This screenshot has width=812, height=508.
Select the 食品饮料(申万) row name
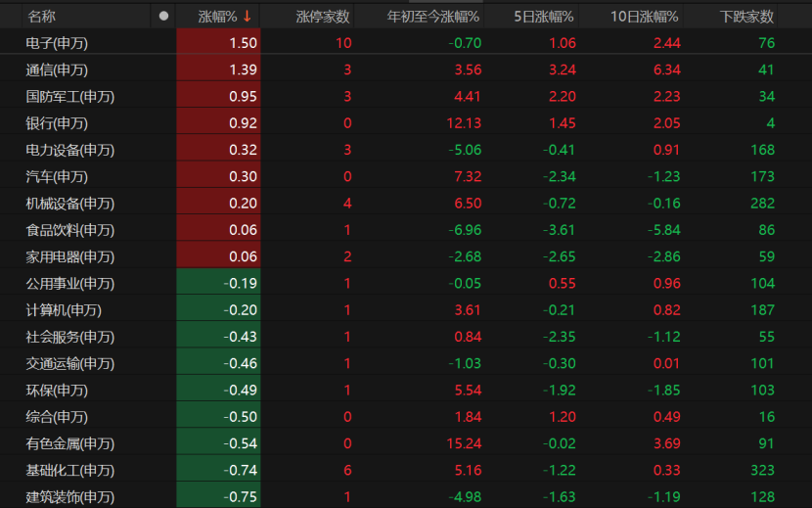[69, 230]
